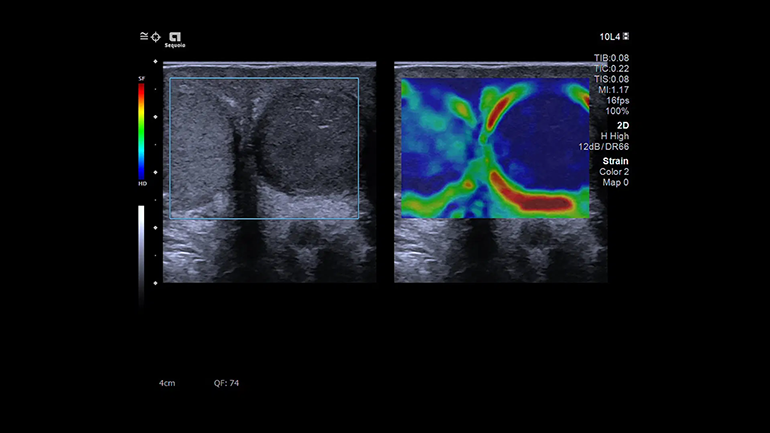770x433 pixels.
Task: Select the 2D mode heading
Action: pos(622,125)
